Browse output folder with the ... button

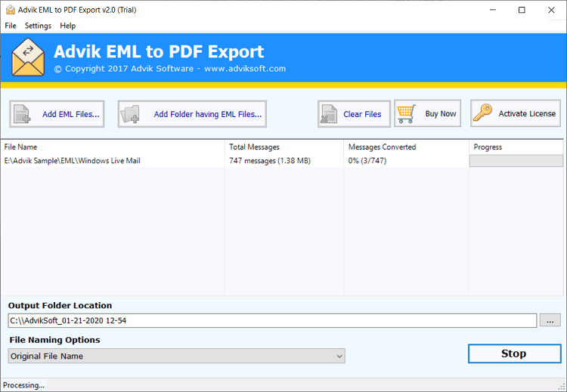pos(550,320)
